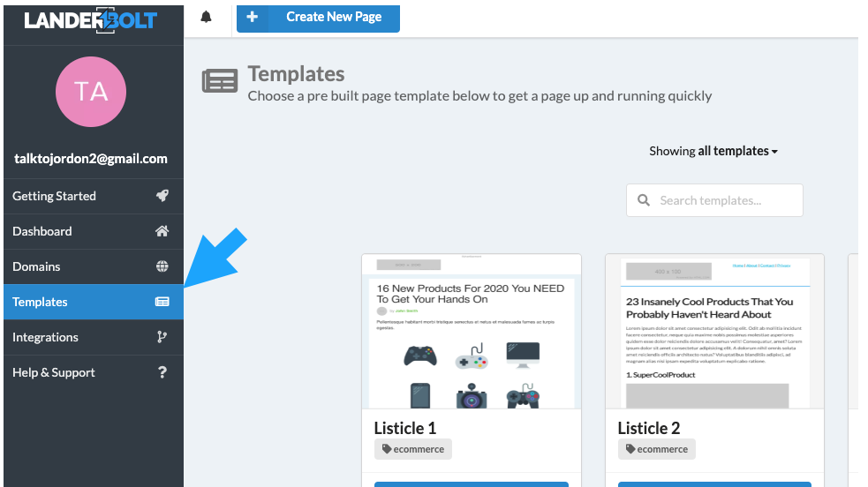Expand the Showing all templates dropdown
This screenshot has width=868, height=487.
point(713,151)
